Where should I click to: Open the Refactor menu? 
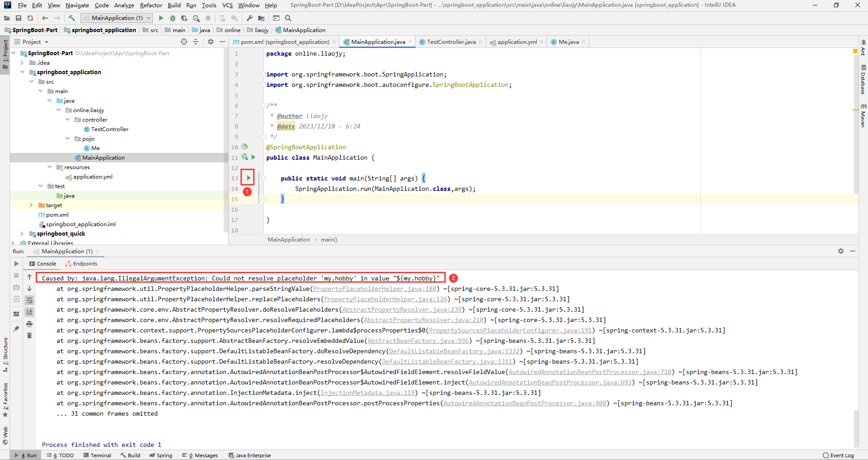click(x=151, y=5)
